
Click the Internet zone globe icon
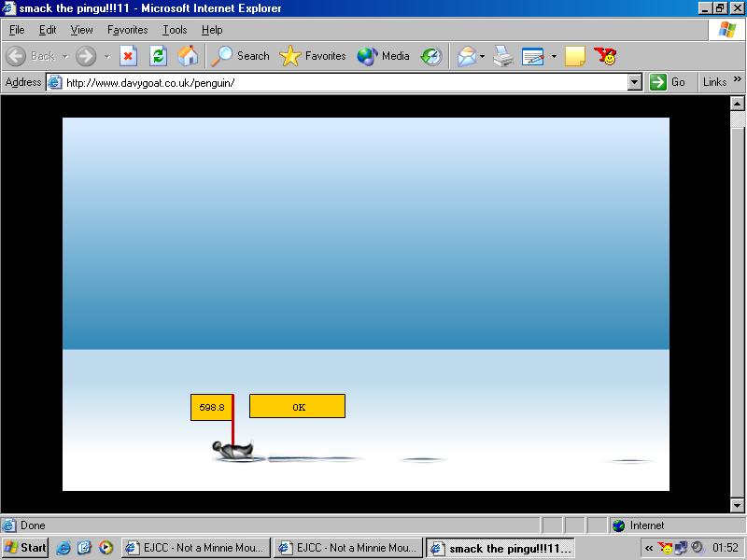point(618,525)
